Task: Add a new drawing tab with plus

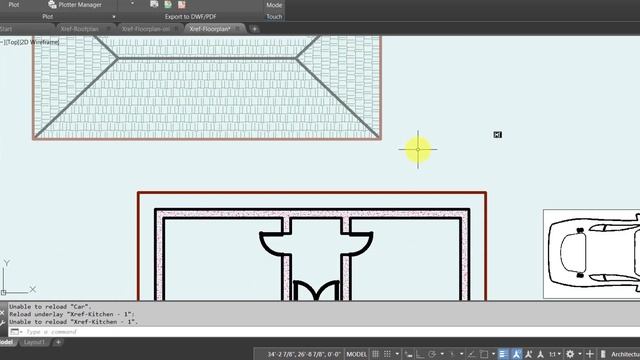Action: pyautogui.click(x=254, y=29)
